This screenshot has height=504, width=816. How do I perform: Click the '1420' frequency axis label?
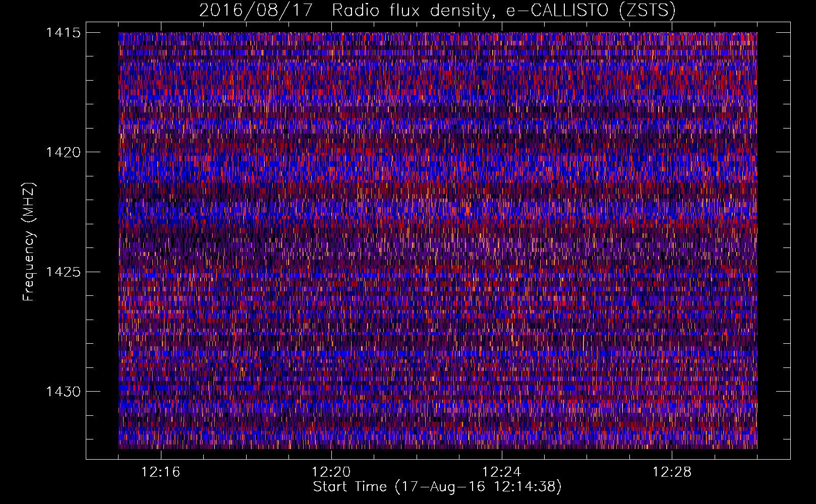(x=63, y=152)
